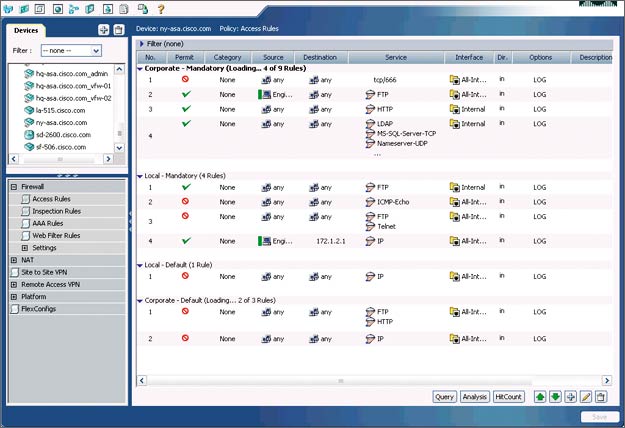Select the Devices tab
The width and height of the screenshot is (625, 428).
coord(26,30)
